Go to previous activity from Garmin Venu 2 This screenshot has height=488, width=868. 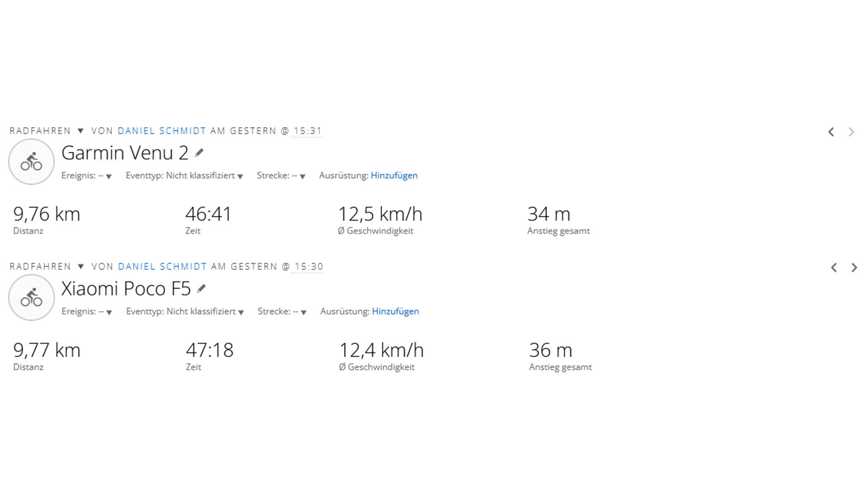pyautogui.click(x=831, y=132)
